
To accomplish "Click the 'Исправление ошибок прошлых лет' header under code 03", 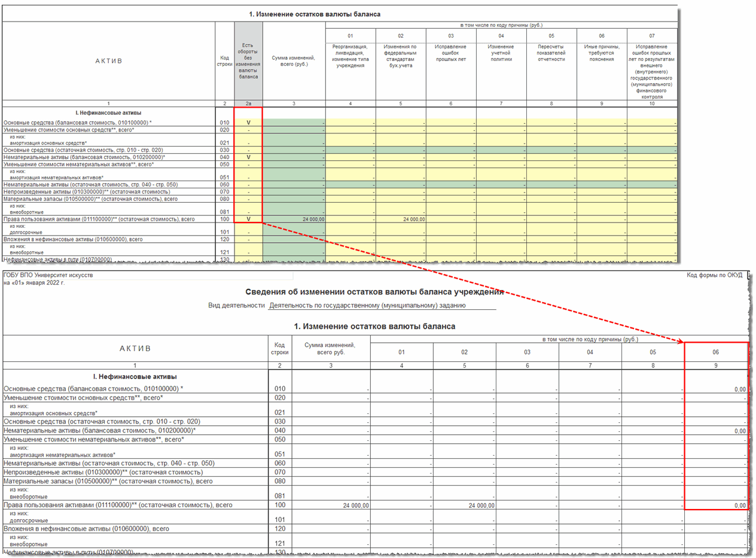I will (x=451, y=53).
